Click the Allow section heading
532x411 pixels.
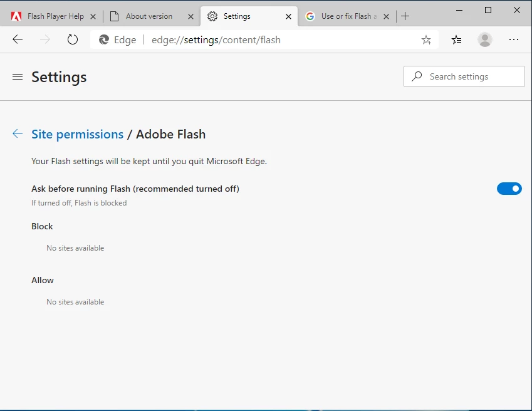(43, 280)
